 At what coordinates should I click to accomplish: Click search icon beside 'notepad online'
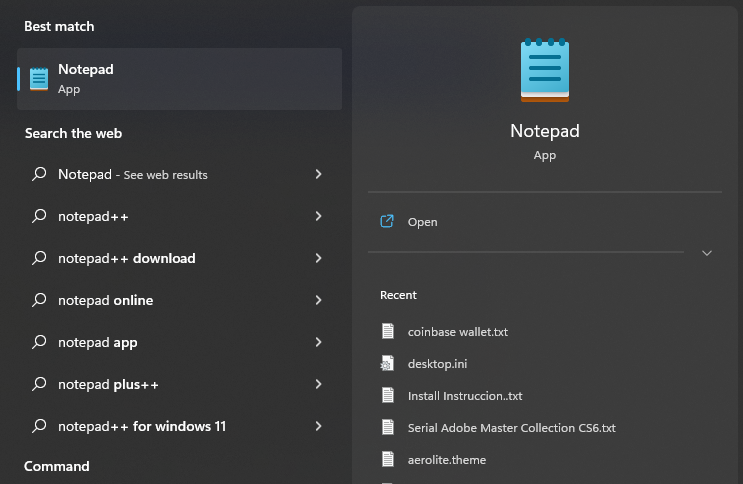coord(39,300)
